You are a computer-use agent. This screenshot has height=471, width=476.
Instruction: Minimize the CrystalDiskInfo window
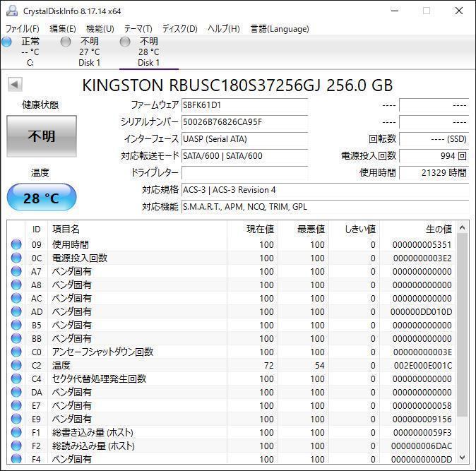click(x=395, y=11)
